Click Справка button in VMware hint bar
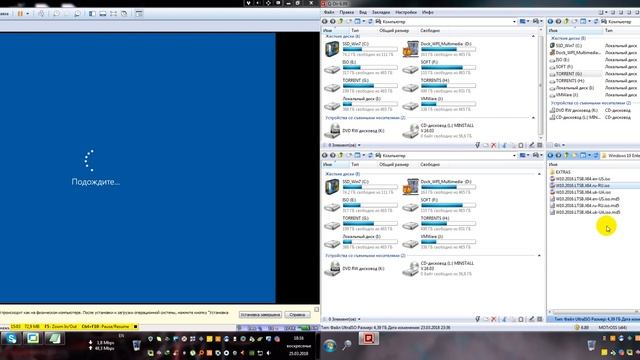This screenshot has width=640, height=360. [x=297, y=315]
